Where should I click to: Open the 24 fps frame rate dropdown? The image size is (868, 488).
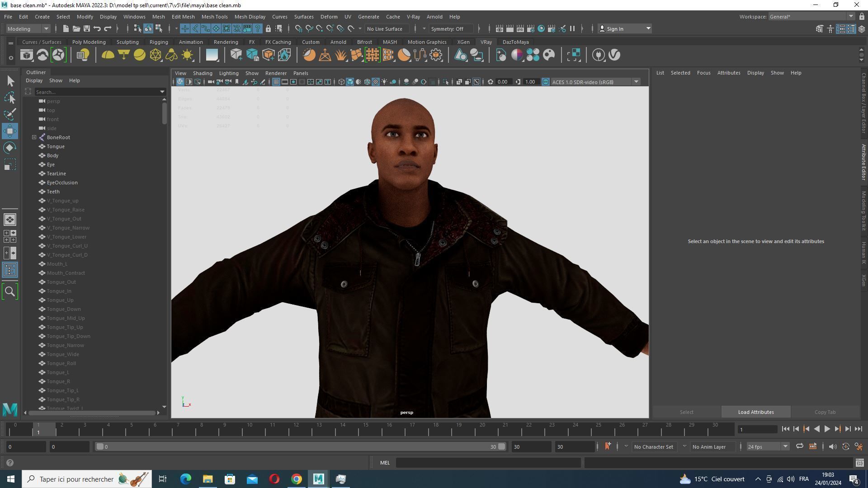coord(767,446)
